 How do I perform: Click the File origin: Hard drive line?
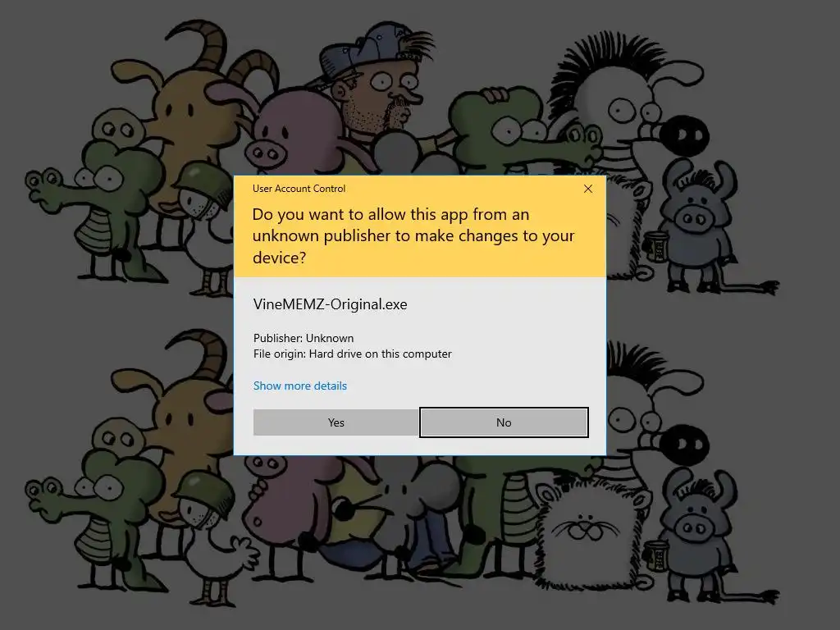click(x=353, y=354)
